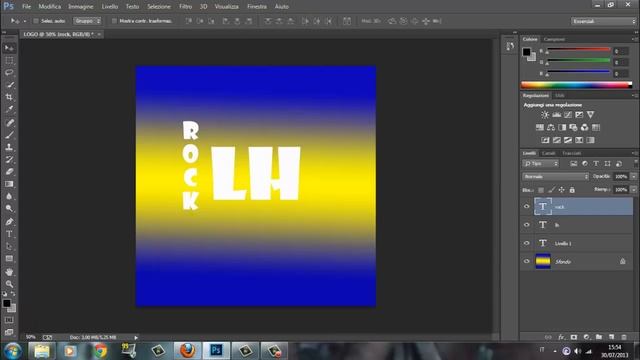Toggle lock image pixels brush icon
Screen dimensions: 640x360
[x=551, y=190]
